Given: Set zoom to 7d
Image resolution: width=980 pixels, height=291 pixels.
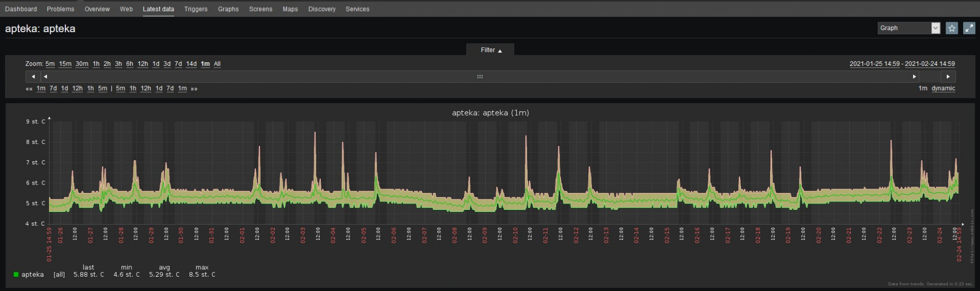Looking at the screenshot, I should point(178,64).
